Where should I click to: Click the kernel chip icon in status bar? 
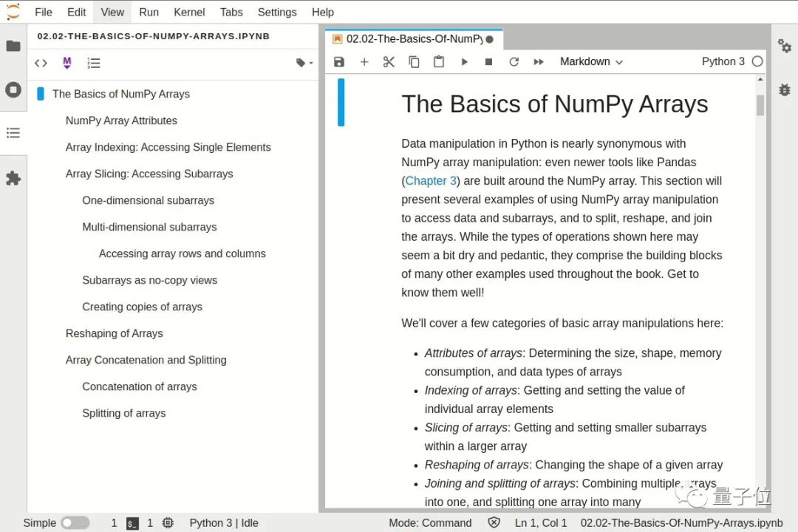168,523
